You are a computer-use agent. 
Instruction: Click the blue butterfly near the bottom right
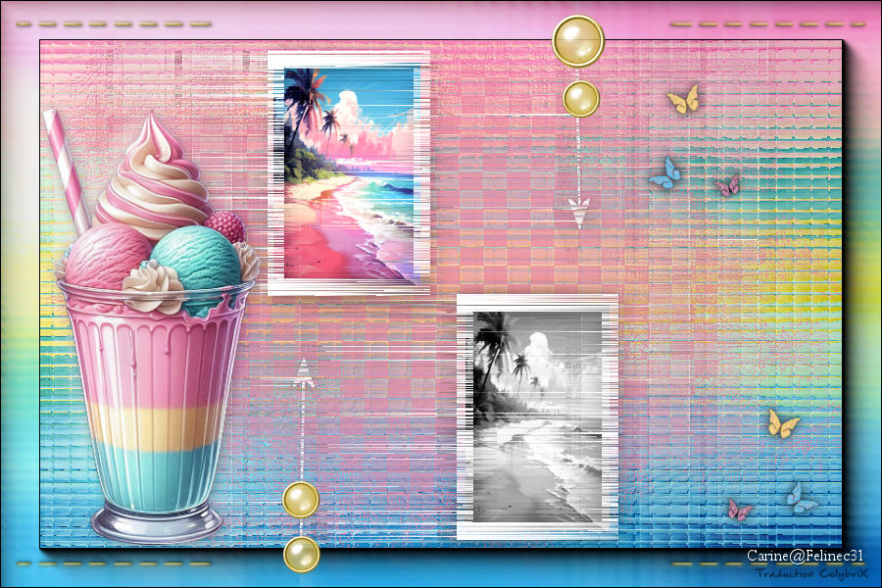(x=801, y=499)
